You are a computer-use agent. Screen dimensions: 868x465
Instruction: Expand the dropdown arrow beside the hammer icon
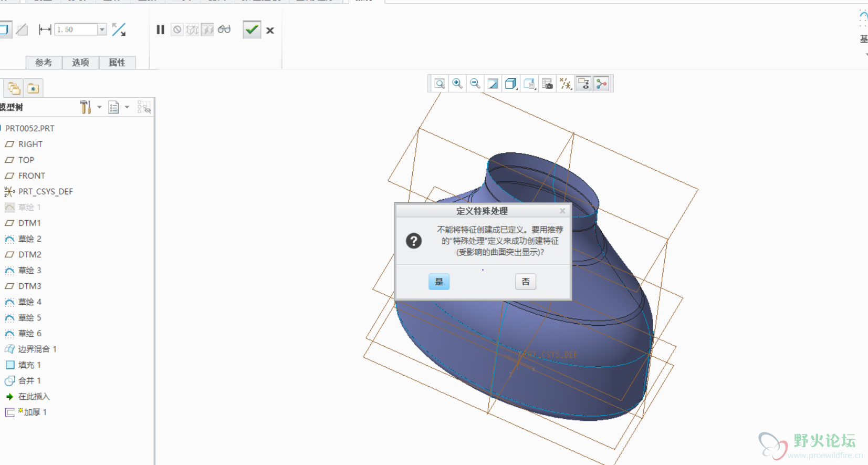click(x=99, y=107)
